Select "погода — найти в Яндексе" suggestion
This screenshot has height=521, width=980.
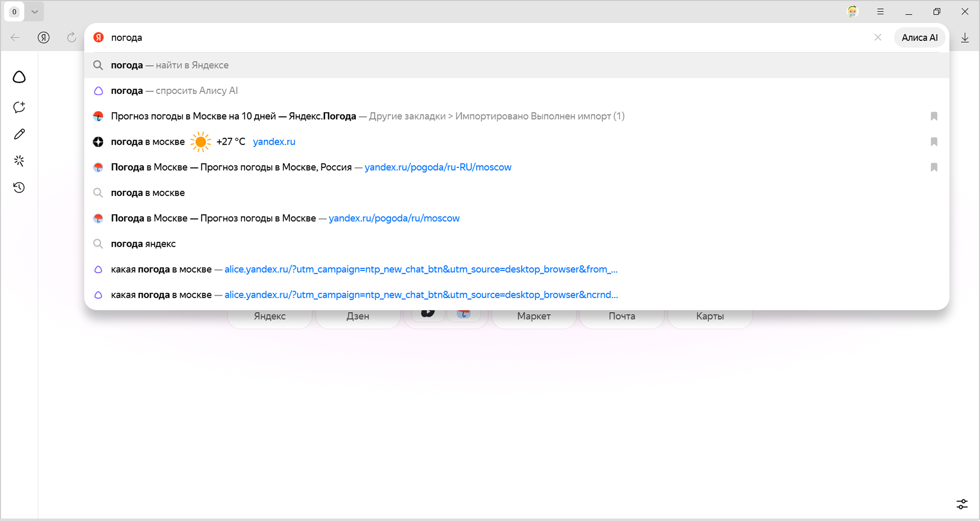coord(516,65)
